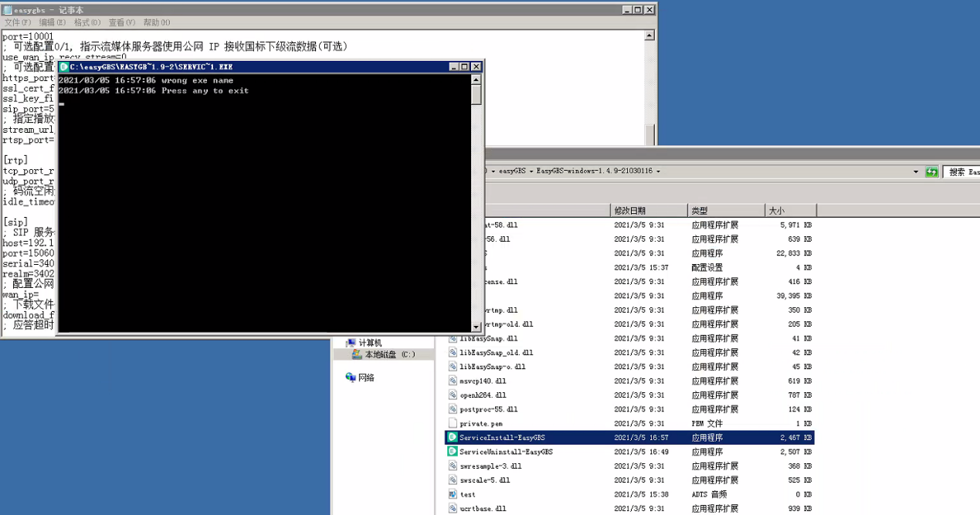This screenshot has height=515, width=980.
Task: Open the 查看 menu in Notepad
Action: pyautogui.click(x=121, y=22)
